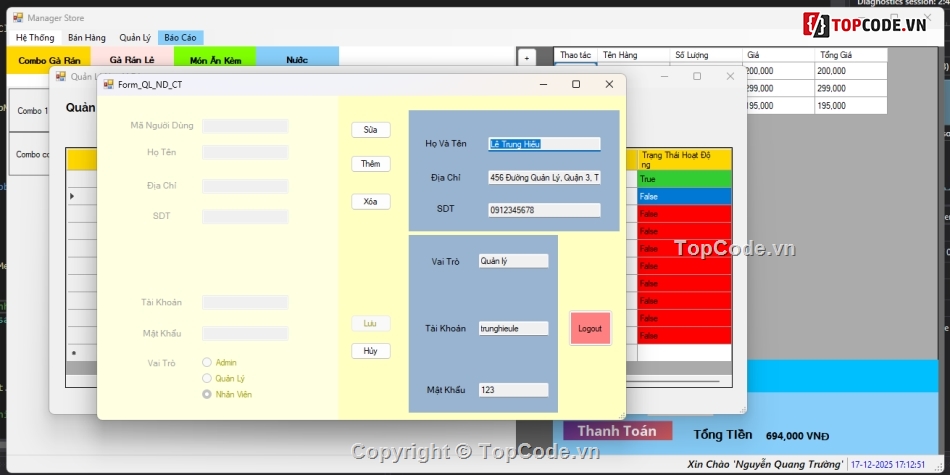Click the new-row asterisk in user grid
Image resolution: width=950 pixels, height=475 pixels.
pos(73,353)
